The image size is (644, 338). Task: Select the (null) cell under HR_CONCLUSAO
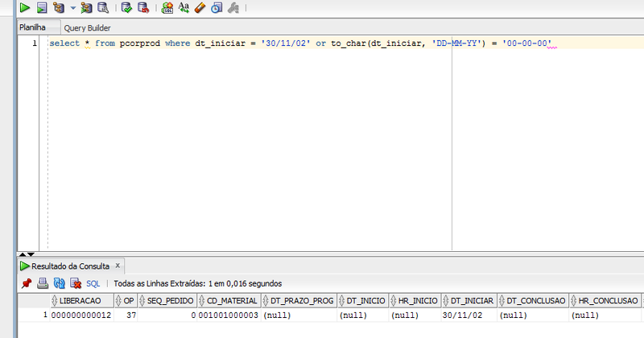[605, 315]
